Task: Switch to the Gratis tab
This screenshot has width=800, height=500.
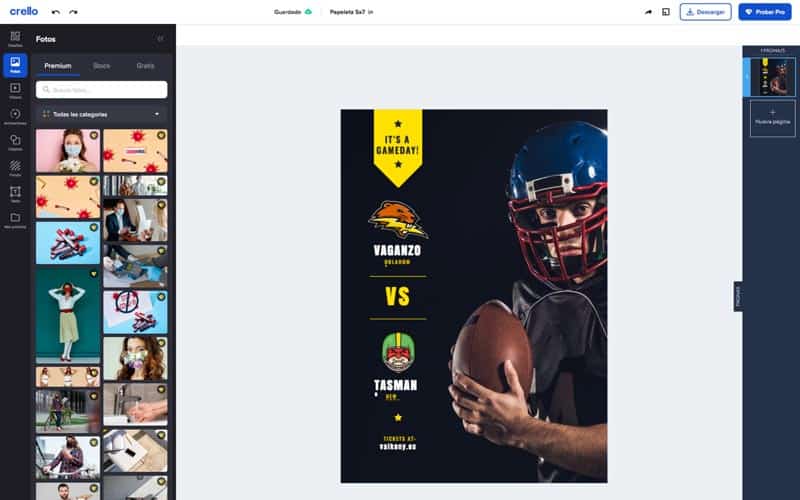Action: coord(145,66)
